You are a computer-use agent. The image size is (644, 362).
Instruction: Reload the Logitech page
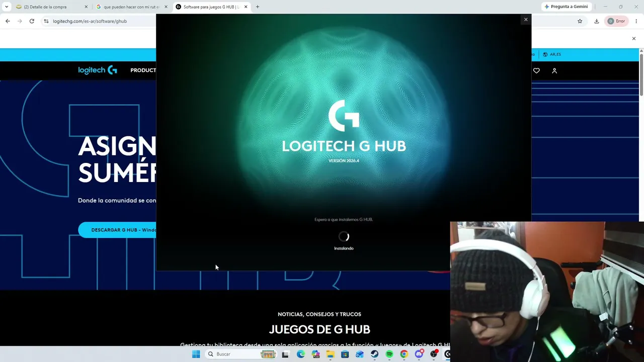32,21
